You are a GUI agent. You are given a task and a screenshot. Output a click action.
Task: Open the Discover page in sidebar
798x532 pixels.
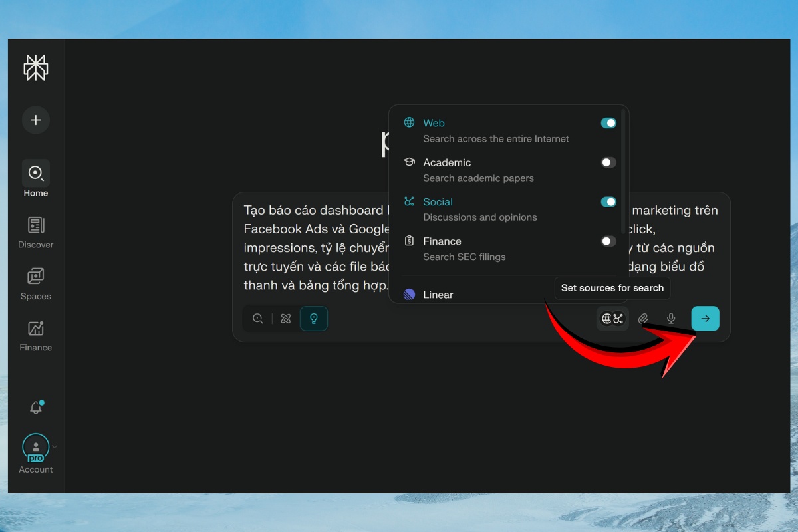click(36, 233)
